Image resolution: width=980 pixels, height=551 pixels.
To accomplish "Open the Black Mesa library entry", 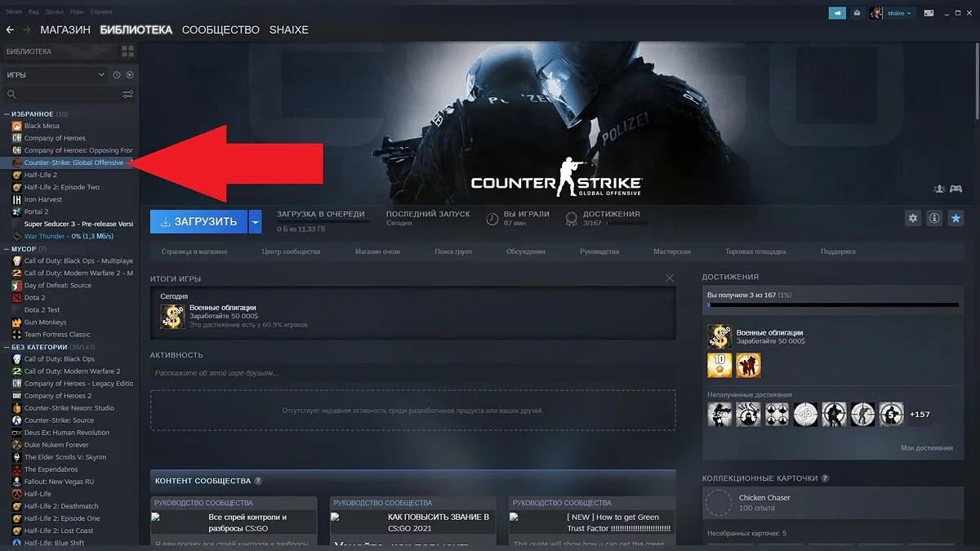I will [42, 126].
